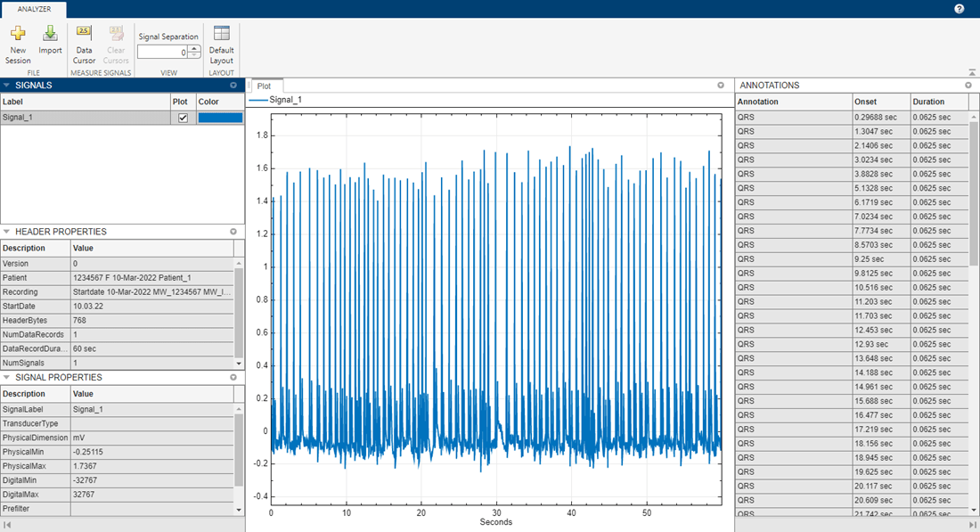The width and height of the screenshot is (980, 532).
Task: Open Annotations panel actions menu icon
Action: 968,86
